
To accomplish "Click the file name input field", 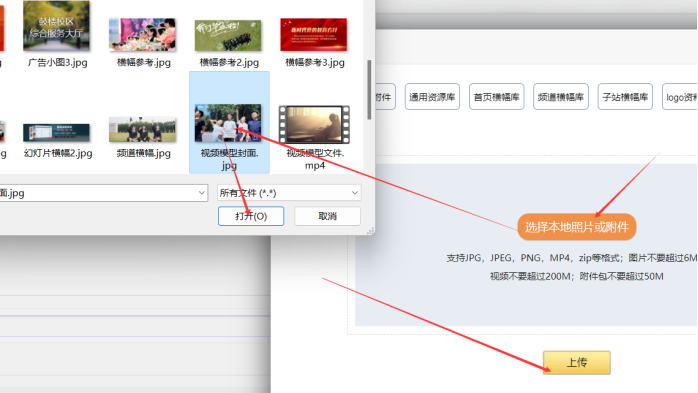I will point(98,193).
